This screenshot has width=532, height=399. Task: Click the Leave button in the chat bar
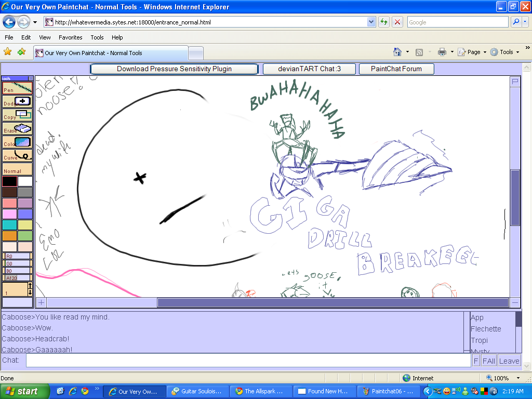click(509, 360)
